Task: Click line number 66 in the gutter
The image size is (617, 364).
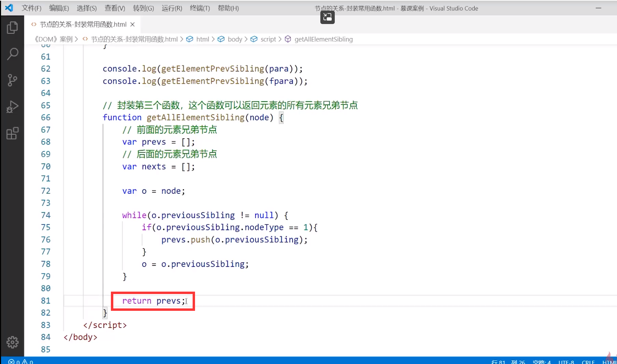Action: pos(46,117)
